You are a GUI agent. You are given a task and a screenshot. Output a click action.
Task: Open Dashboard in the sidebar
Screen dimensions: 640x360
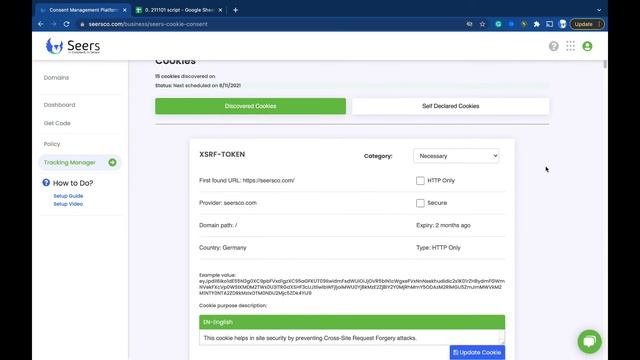point(60,105)
